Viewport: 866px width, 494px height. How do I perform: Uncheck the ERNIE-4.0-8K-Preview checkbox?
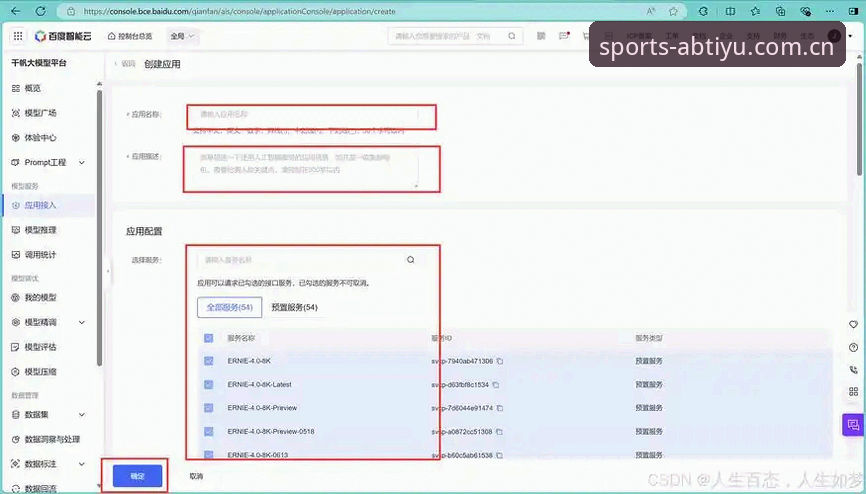pyautogui.click(x=209, y=408)
